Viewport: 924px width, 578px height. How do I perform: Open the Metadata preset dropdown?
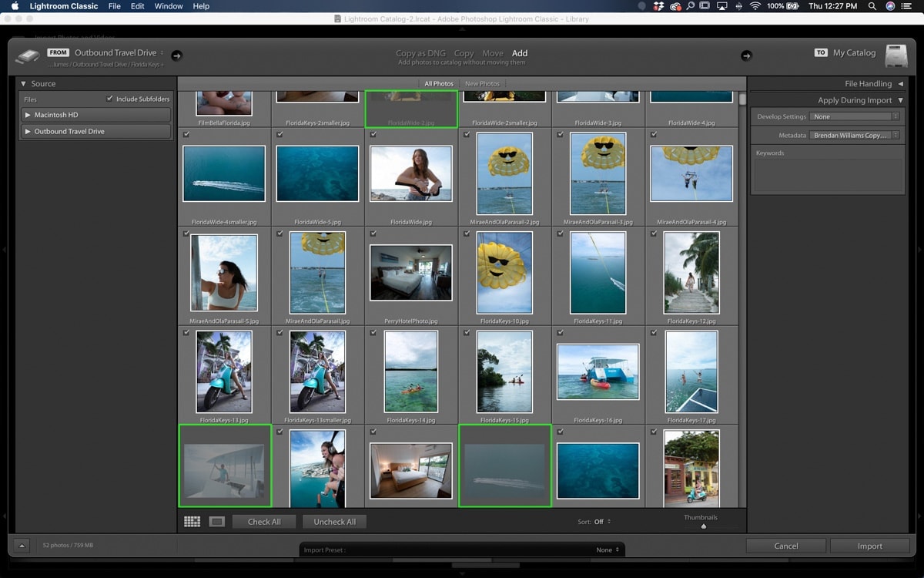pos(855,135)
